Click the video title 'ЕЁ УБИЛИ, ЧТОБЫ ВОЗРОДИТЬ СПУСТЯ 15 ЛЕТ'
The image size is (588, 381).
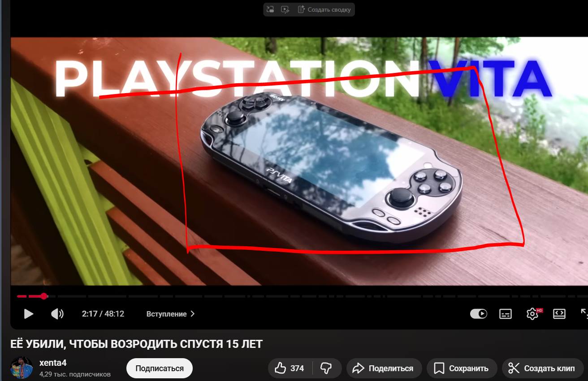coord(136,344)
